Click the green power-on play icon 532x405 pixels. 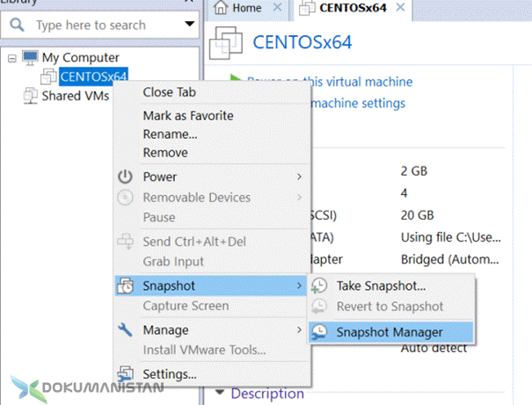click(x=236, y=77)
